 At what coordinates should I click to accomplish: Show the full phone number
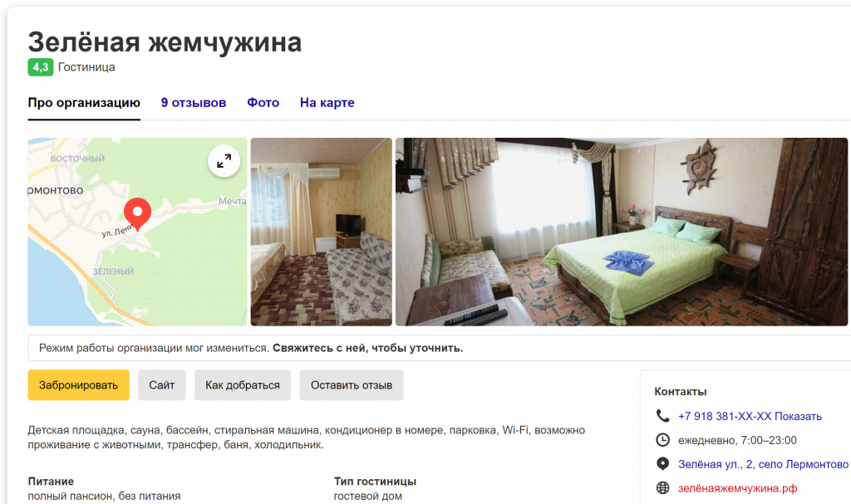click(798, 416)
